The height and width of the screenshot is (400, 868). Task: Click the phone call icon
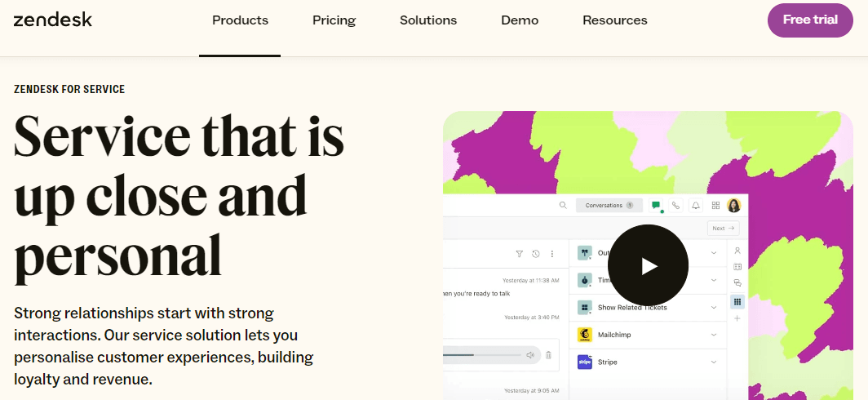675,206
